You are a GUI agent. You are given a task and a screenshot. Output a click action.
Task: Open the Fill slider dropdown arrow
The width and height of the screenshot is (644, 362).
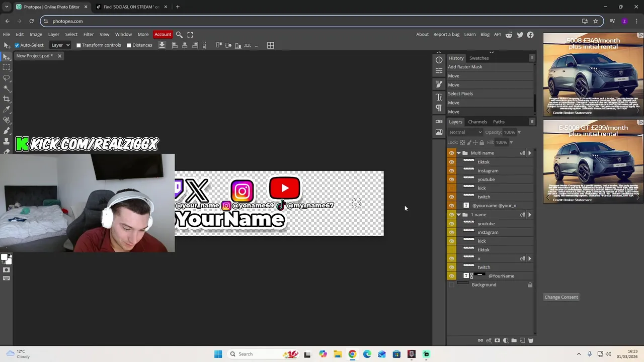511,142
